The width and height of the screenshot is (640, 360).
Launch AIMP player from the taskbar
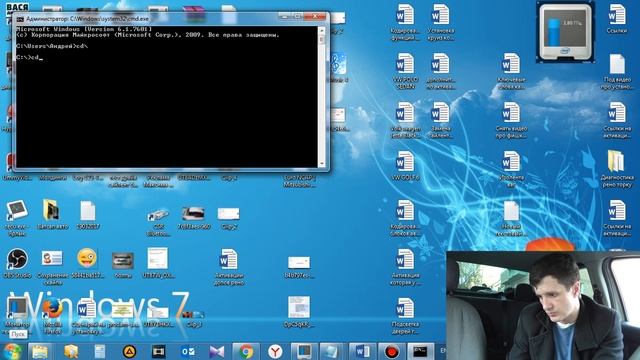tap(129, 351)
